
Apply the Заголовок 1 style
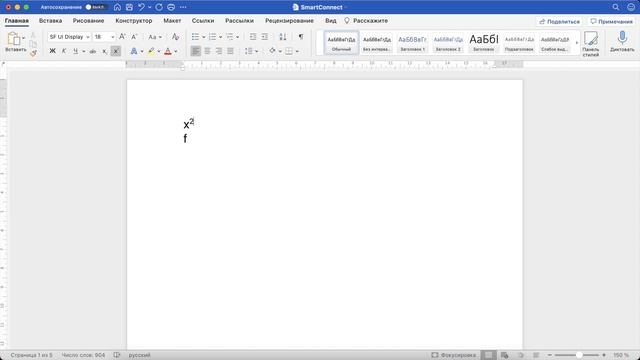pyautogui.click(x=412, y=42)
